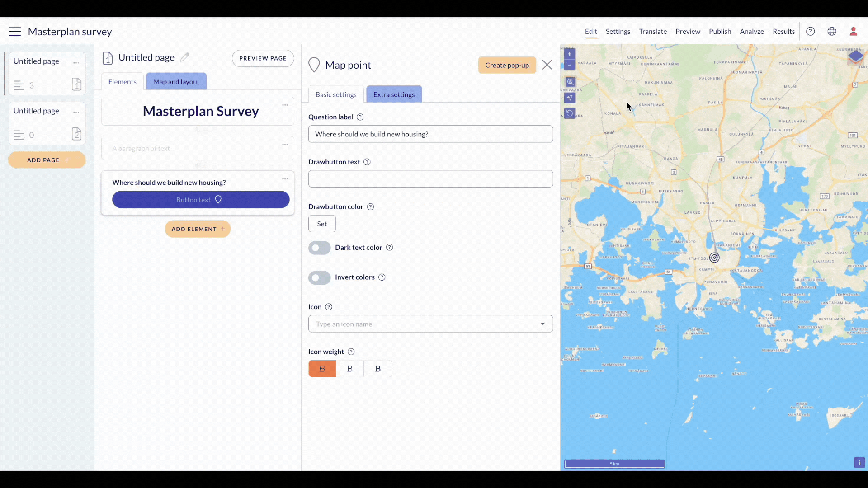868x488 pixels.
Task: Open the map location search tool
Action: (x=570, y=82)
